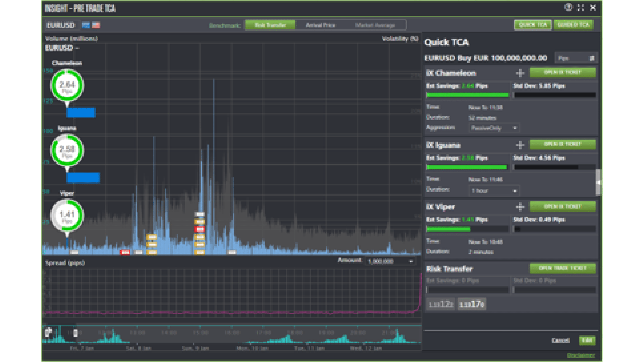This screenshot has height=362, width=644.
Task: Click the timeline range slider handle
Action: 76,333
